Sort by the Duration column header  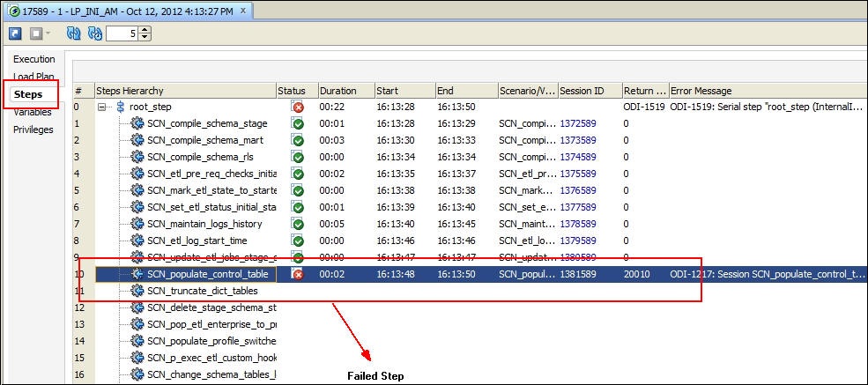pyautogui.click(x=346, y=91)
